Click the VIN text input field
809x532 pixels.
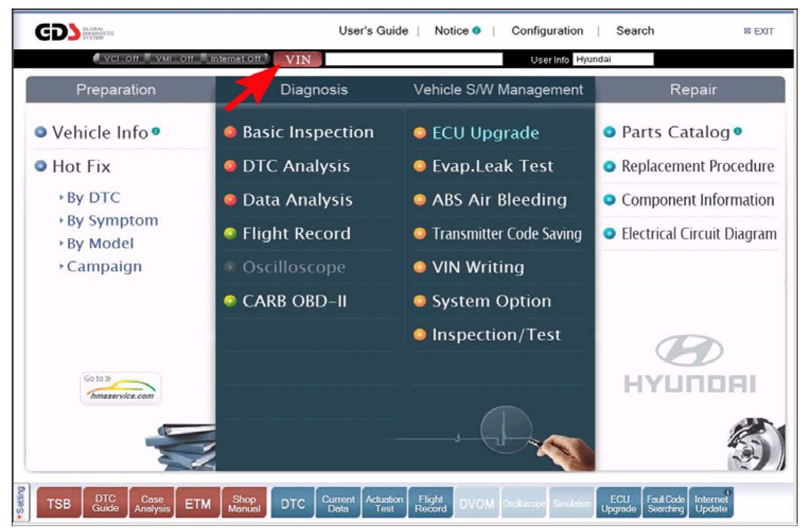(414, 59)
